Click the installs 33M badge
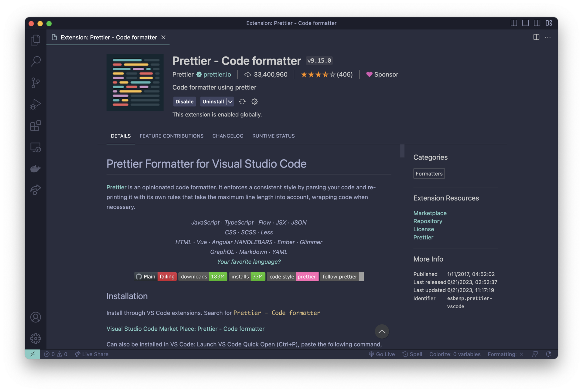Screen dimensions: 583x392 coord(247,277)
